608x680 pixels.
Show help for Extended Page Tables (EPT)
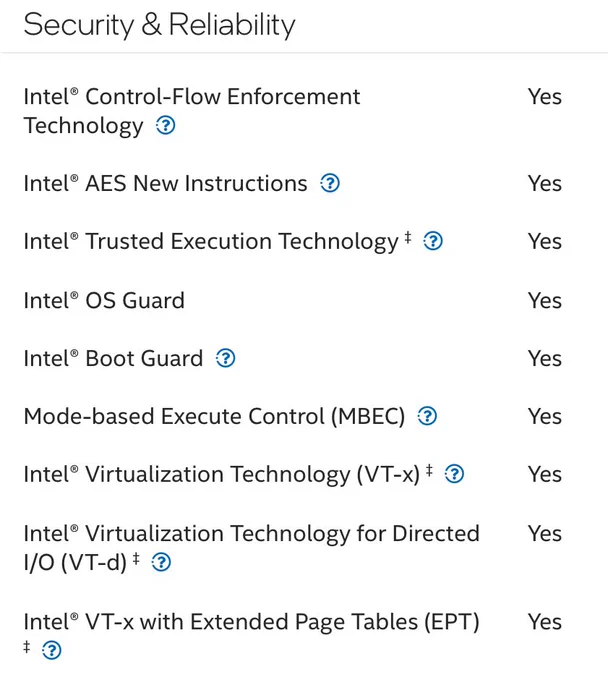click(52, 650)
